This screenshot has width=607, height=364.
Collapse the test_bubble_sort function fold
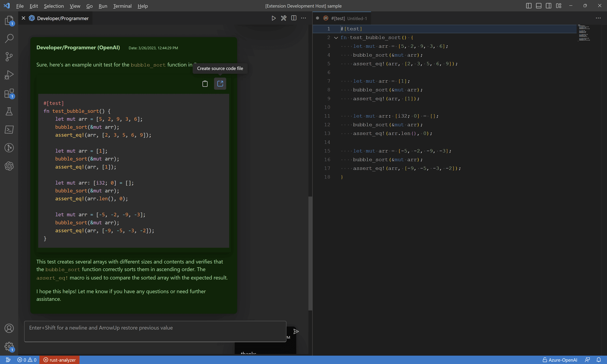pyautogui.click(x=336, y=38)
